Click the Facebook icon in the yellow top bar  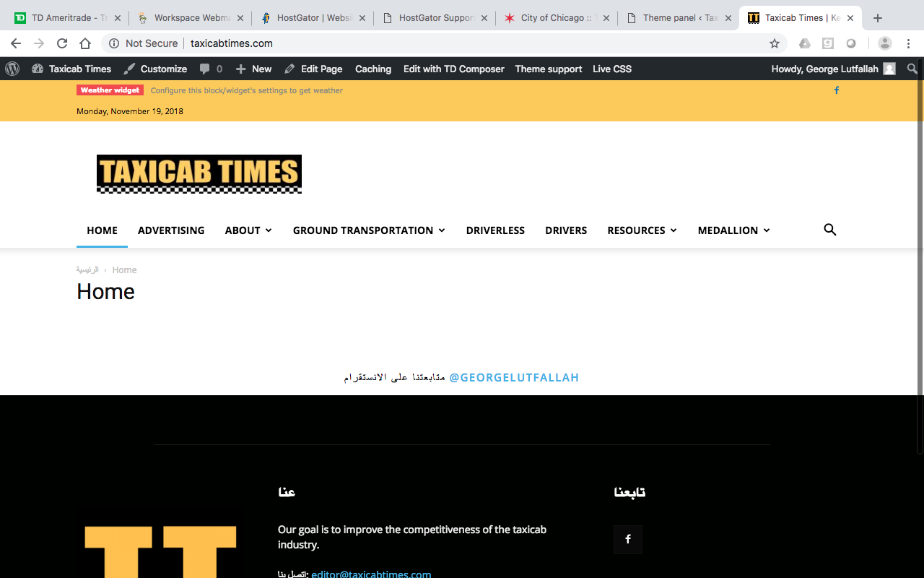[x=837, y=90]
